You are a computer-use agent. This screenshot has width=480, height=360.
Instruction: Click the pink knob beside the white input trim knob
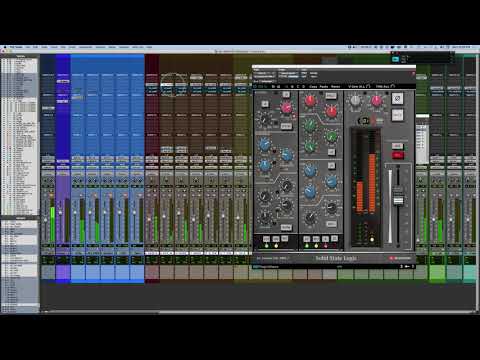click(x=376, y=100)
